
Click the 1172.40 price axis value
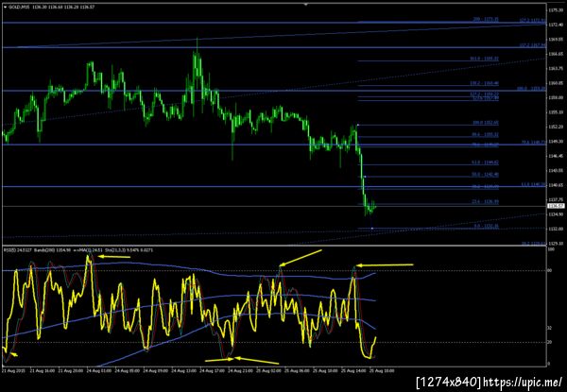[x=556, y=25]
